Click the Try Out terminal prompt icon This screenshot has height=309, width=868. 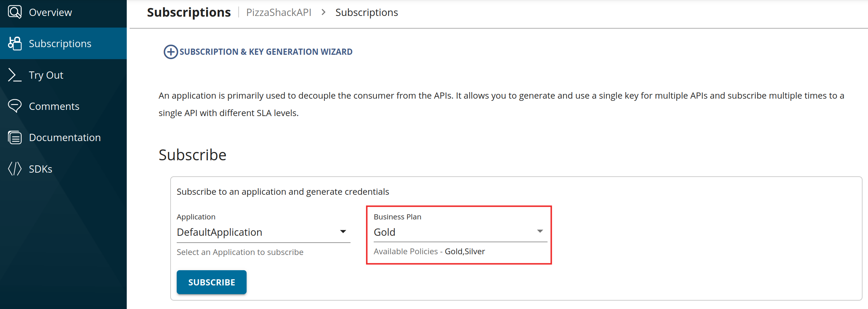pos(14,75)
